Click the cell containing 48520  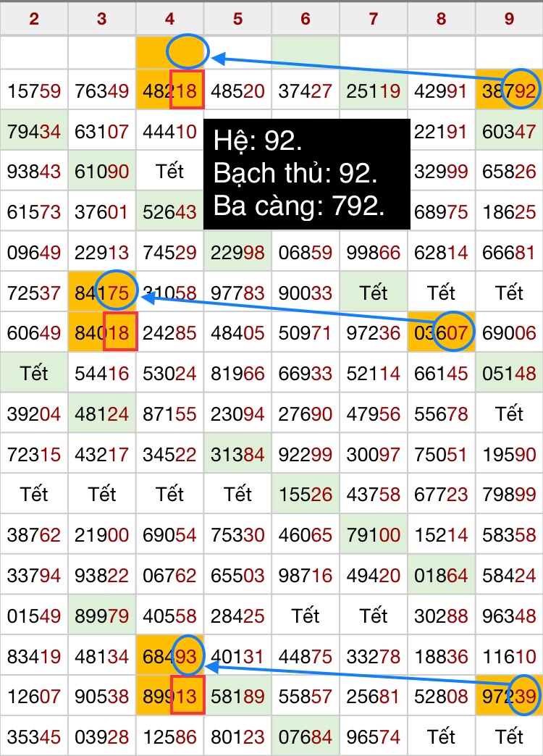click(237, 91)
